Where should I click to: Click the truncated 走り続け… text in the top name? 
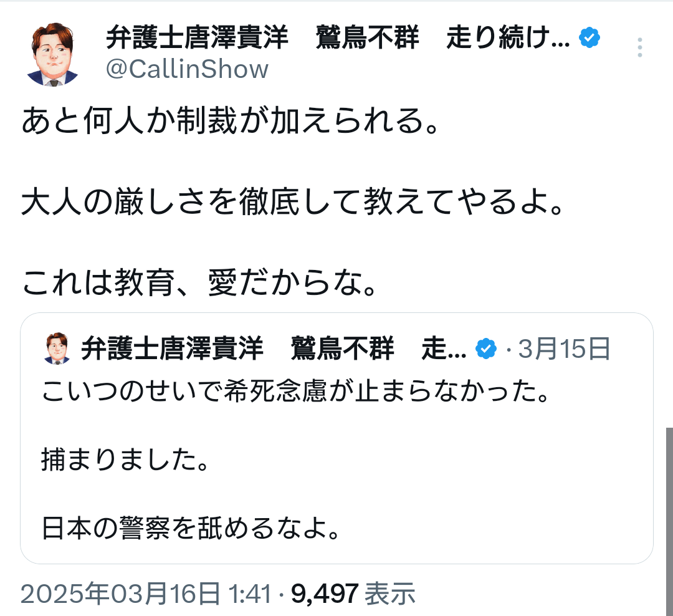[508, 39]
